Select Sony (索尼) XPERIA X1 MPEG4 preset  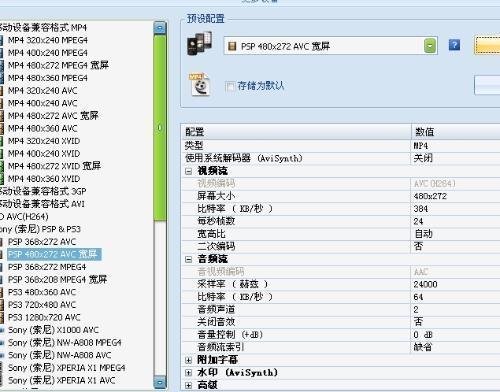(x=67, y=368)
